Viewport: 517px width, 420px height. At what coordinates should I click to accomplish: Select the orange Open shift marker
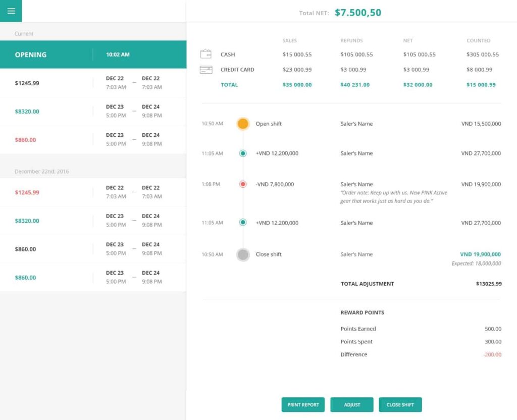243,124
